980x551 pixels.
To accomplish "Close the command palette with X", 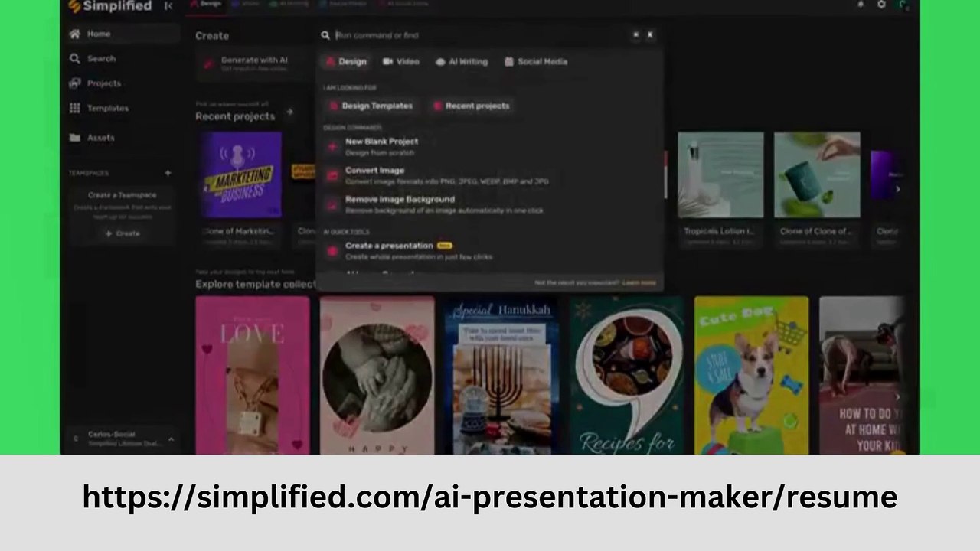I will [650, 34].
